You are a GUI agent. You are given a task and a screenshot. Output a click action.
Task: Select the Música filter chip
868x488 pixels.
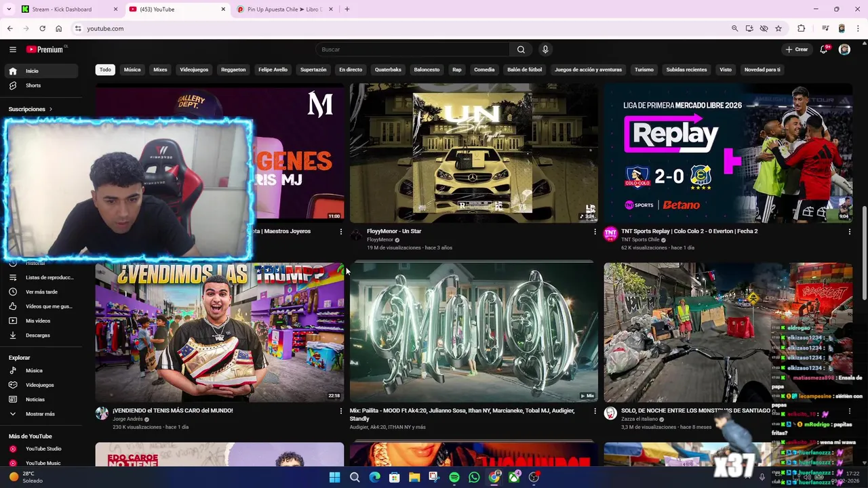pos(132,70)
